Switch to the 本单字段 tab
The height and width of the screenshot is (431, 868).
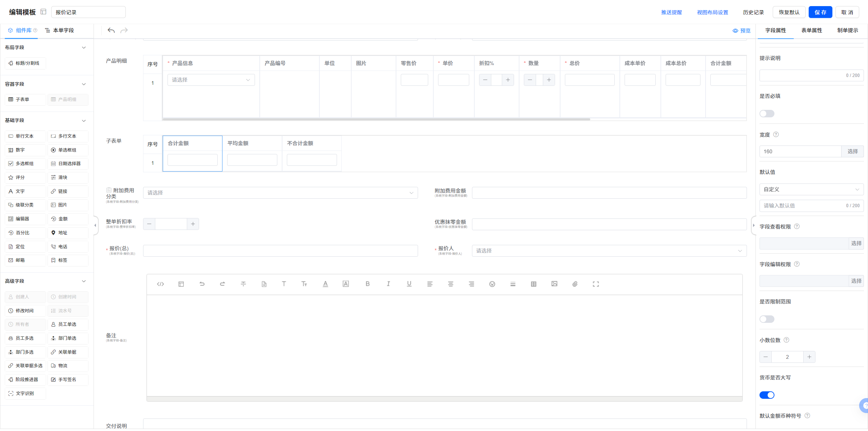point(60,31)
